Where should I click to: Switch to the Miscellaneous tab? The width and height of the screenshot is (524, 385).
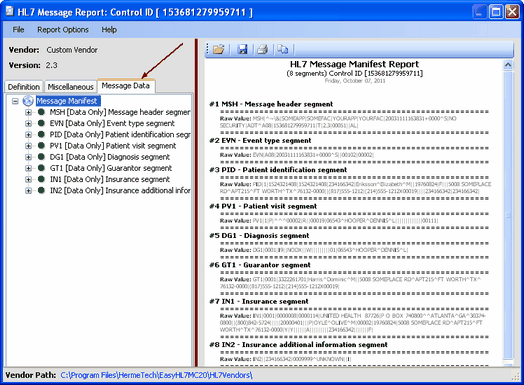[x=71, y=87]
